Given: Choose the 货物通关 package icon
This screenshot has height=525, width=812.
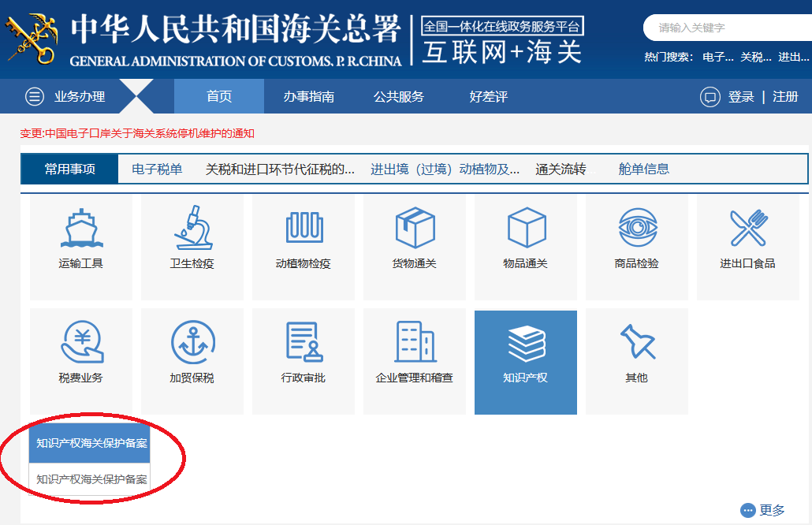Looking at the screenshot, I should pyautogui.click(x=415, y=228).
